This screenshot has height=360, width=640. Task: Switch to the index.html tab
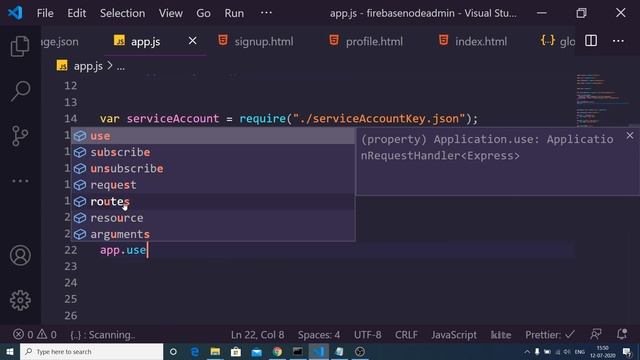click(x=481, y=41)
